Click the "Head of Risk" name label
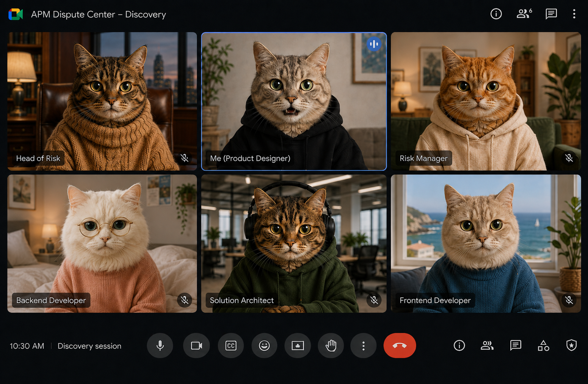The image size is (588, 384). (38, 158)
